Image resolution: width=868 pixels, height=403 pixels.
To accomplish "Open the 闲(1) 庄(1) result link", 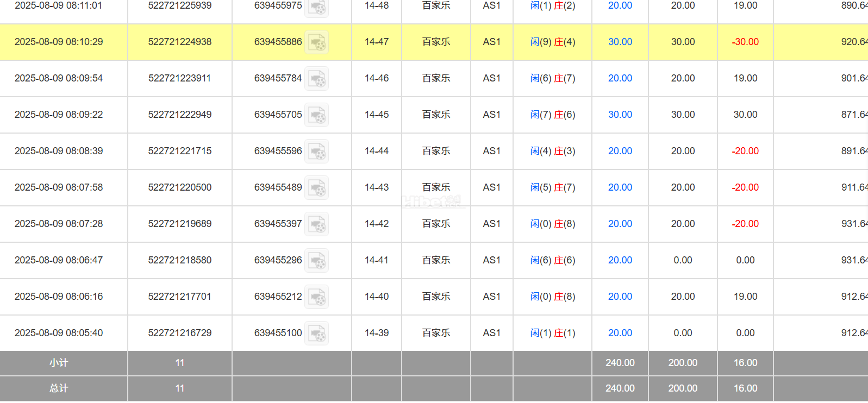I will click(552, 333).
